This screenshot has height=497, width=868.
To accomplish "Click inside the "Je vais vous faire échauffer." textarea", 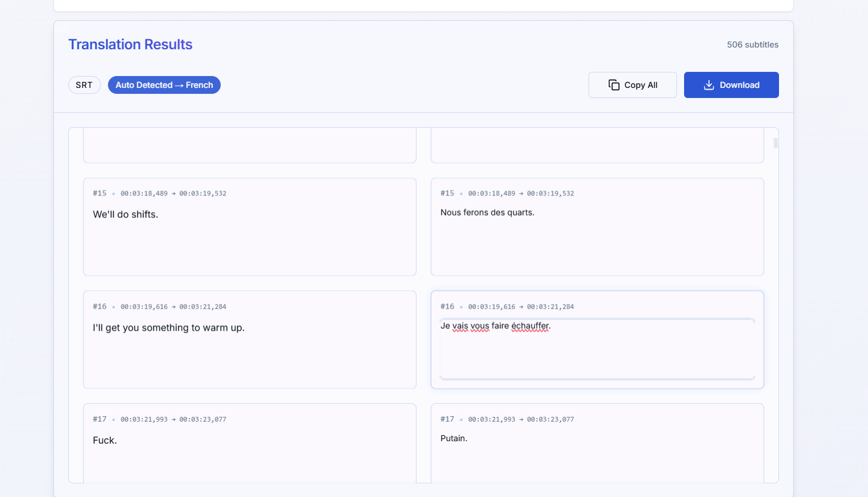I will tap(597, 349).
